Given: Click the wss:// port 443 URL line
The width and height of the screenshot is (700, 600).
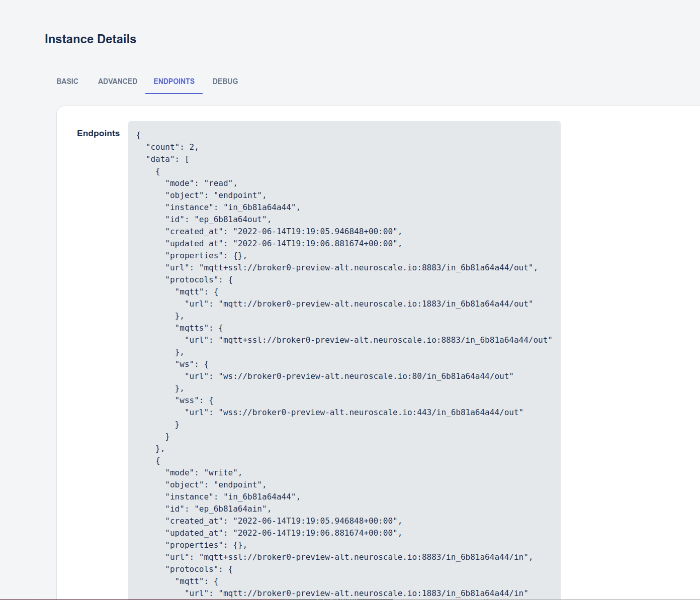Looking at the screenshot, I should [x=354, y=413].
